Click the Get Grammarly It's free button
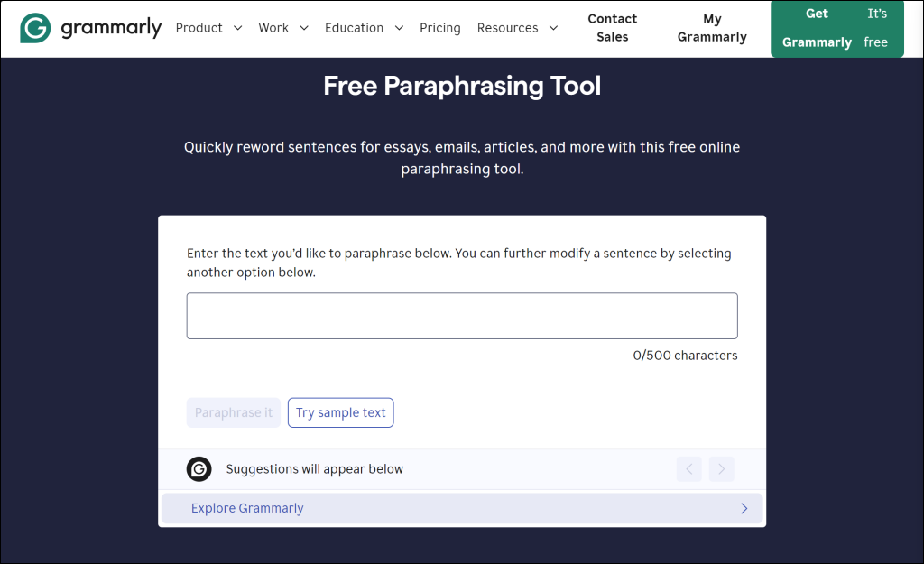The image size is (924, 564). click(836, 28)
